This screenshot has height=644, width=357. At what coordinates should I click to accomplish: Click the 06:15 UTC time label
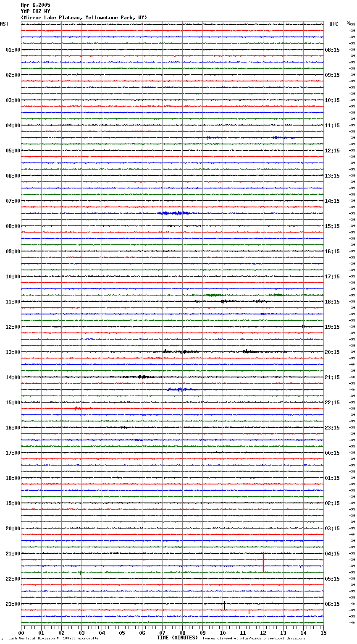[332, 604]
